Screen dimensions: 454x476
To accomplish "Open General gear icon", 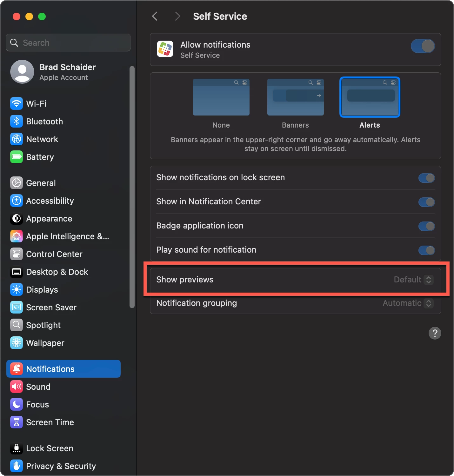I will point(17,183).
